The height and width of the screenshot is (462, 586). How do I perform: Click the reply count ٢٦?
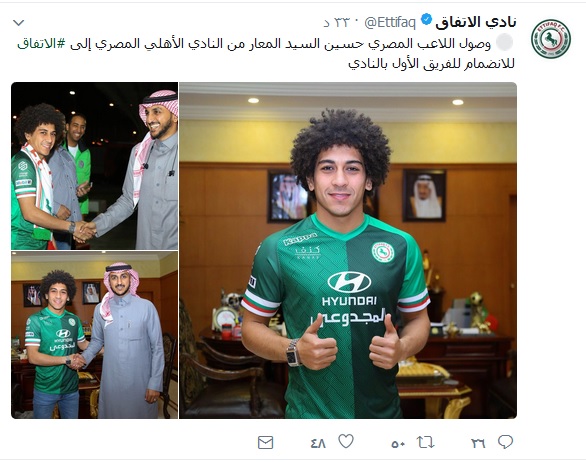tap(478, 444)
